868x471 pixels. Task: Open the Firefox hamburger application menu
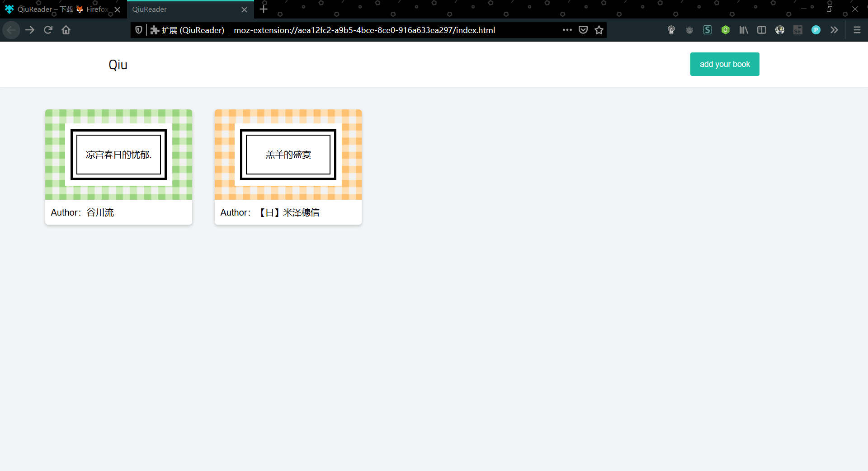click(x=857, y=30)
